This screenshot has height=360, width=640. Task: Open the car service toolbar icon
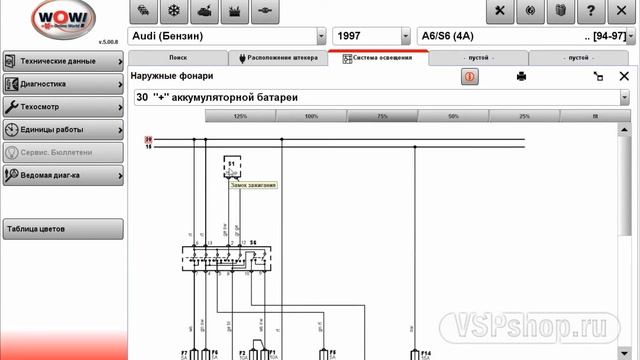(204, 11)
